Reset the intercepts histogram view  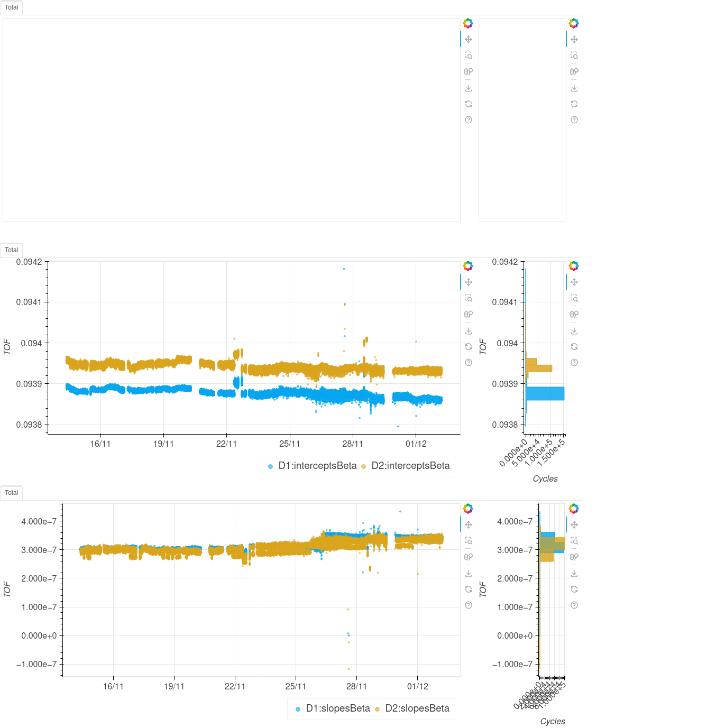click(574, 347)
